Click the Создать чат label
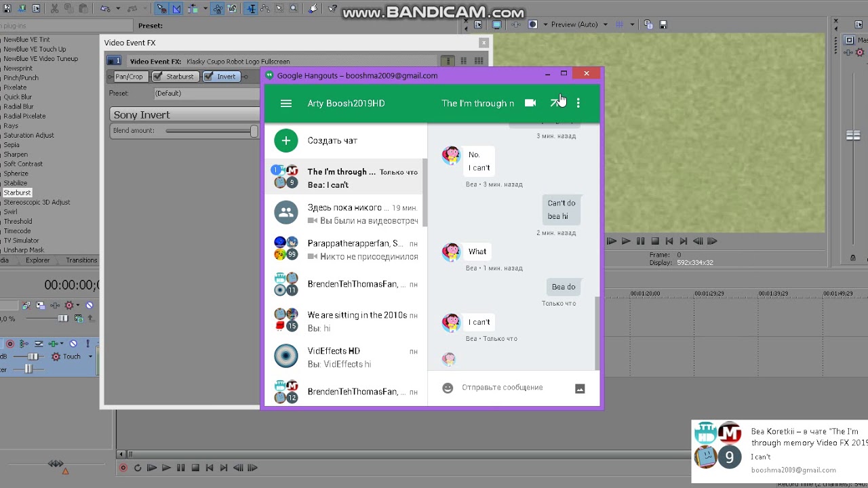Viewport: 868px width, 488px height. [x=332, y=140]
